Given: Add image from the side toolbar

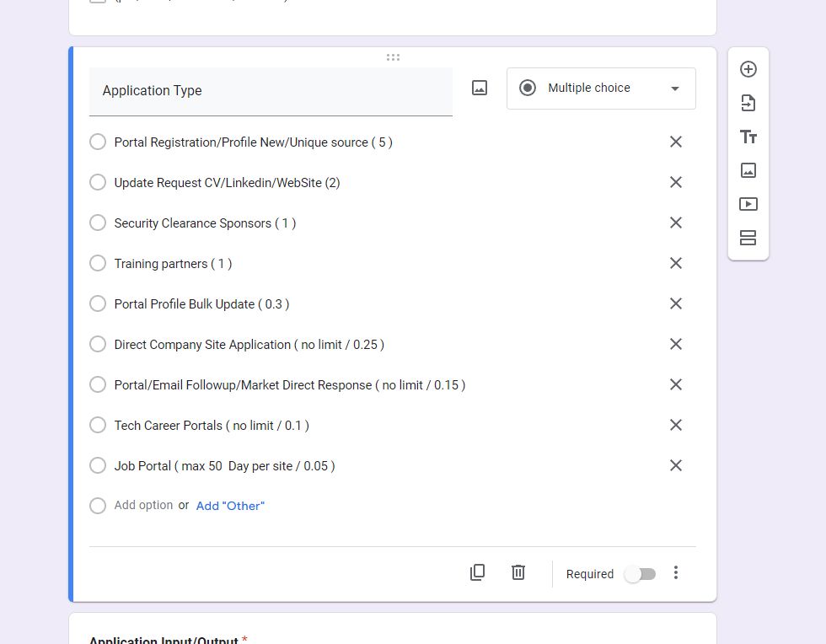Looking at the screenshot, I should click(x=748, y=170).
